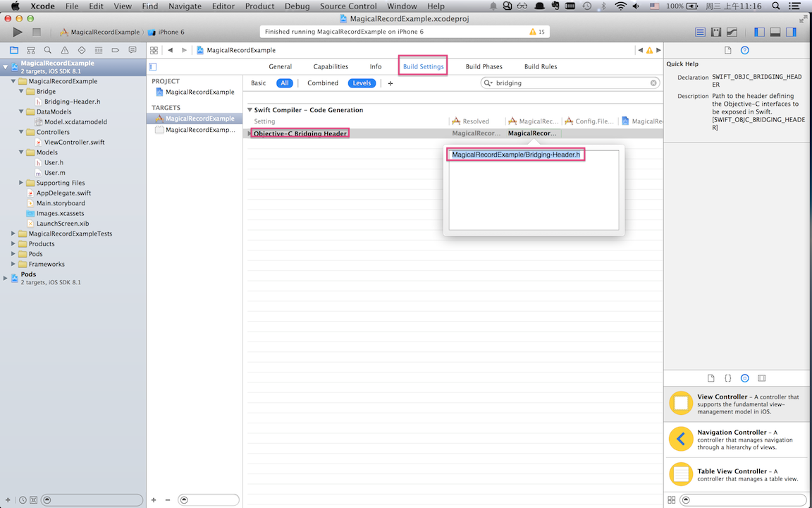812x508 pixels.
Task: Toggle the Navigator pane visibility
Action: 759,32
